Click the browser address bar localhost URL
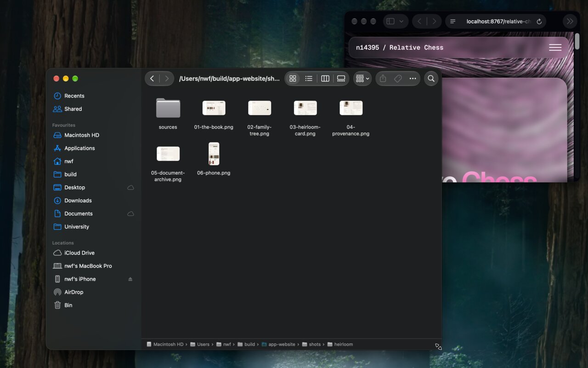Screen dimensions: 588x368 (x=498, y=22)
